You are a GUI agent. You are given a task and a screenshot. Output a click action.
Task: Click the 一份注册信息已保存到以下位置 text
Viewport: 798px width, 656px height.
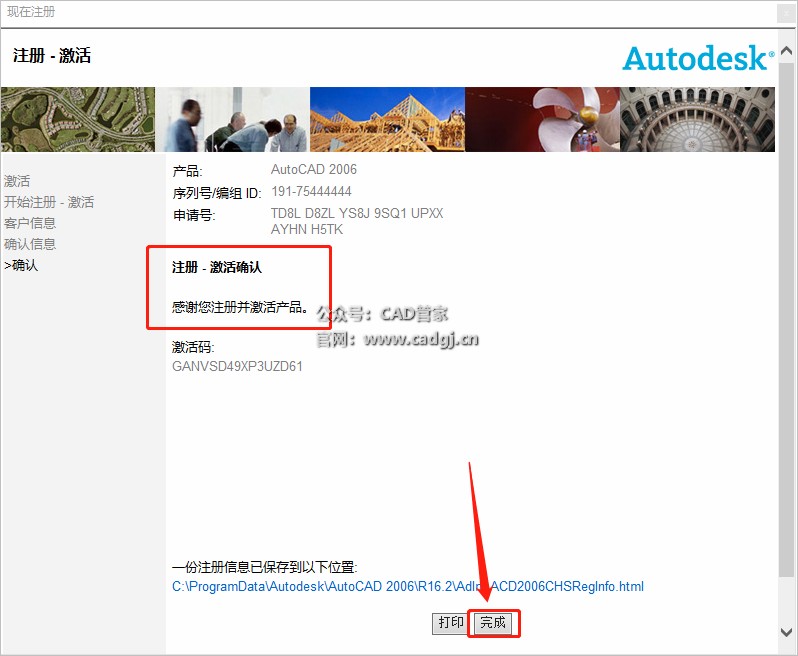coord(265,567)
